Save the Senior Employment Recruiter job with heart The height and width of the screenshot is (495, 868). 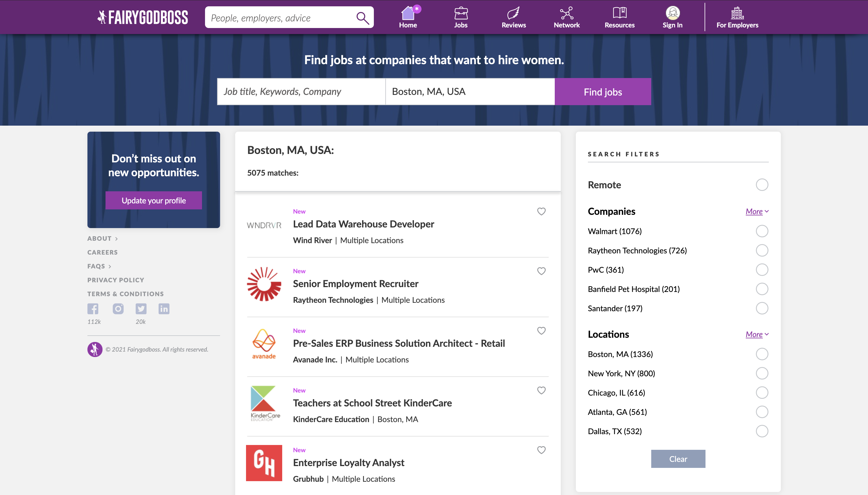541,271
